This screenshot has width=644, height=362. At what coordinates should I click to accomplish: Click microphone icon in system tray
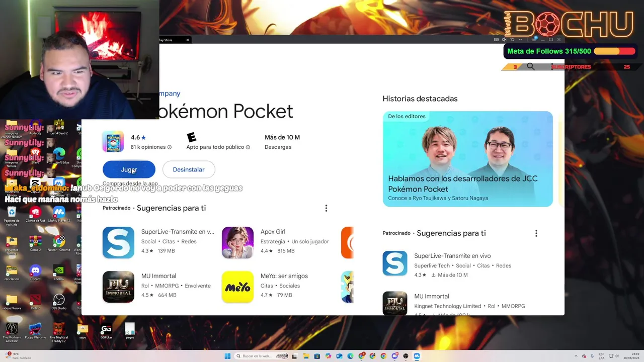592,356
